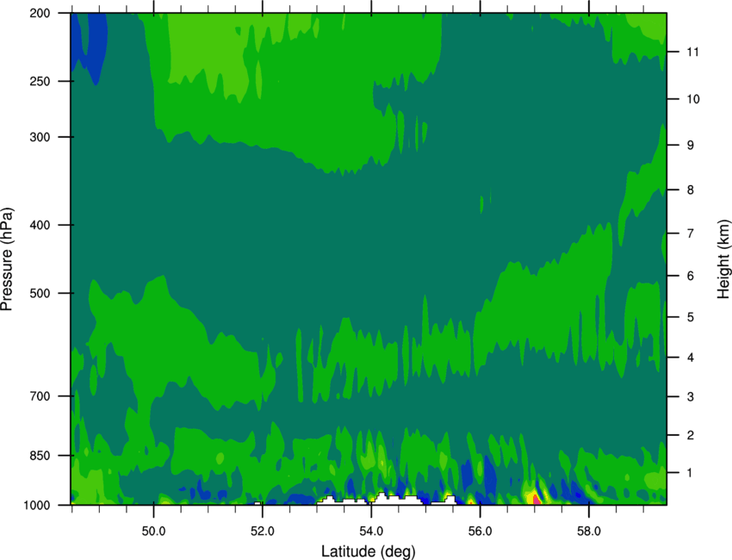732x560 pixels.
Task: Click the 1000 pressure tick label
Action: (x=37, y=506)
